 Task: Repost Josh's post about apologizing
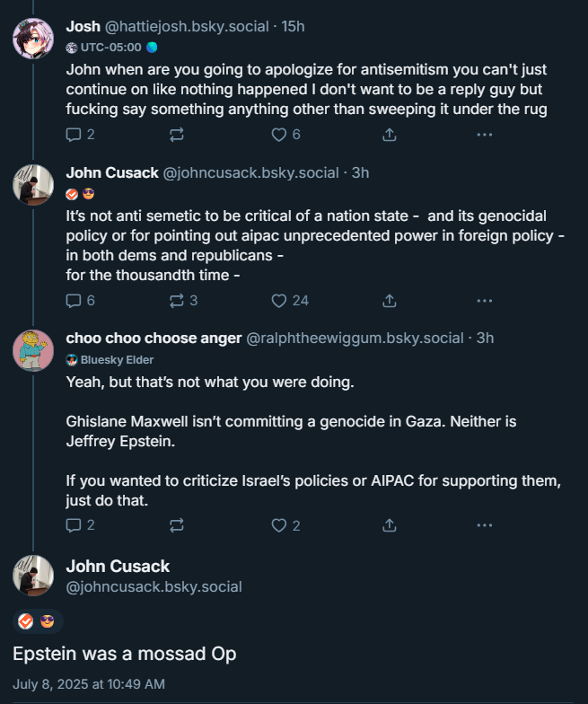click(176, 134)
